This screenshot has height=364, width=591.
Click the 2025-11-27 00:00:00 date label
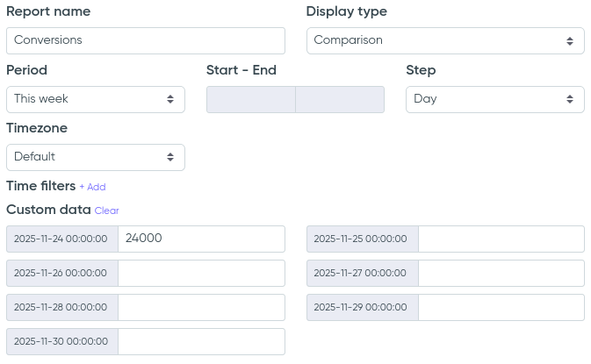tap(361, 273)
